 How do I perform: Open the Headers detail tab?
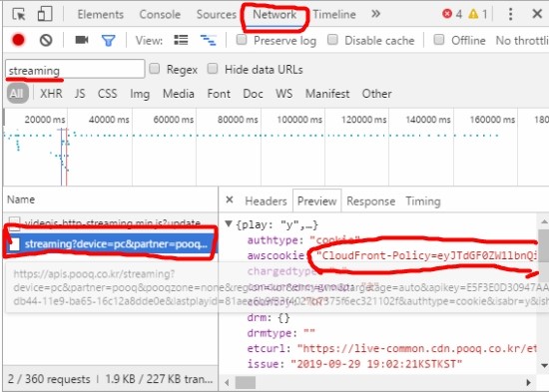pyautogui.click(x=266, y=201)
